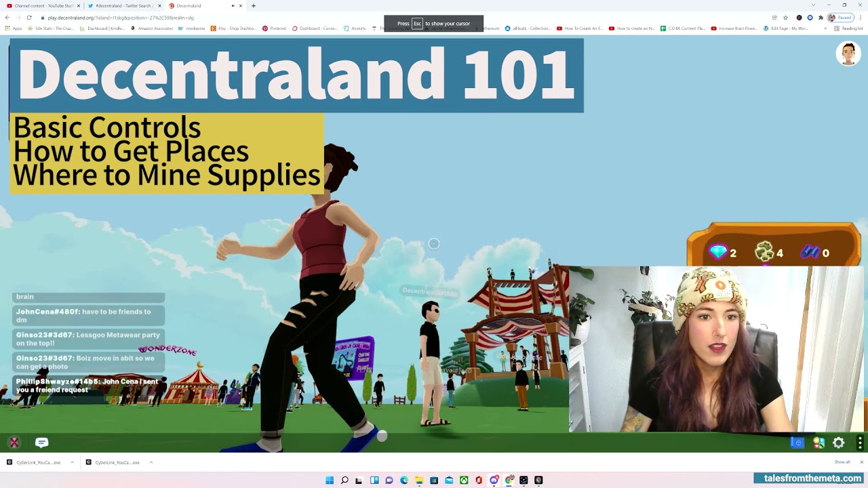Click the PhillipShwayze#14b5 chat message

point(89,386)
